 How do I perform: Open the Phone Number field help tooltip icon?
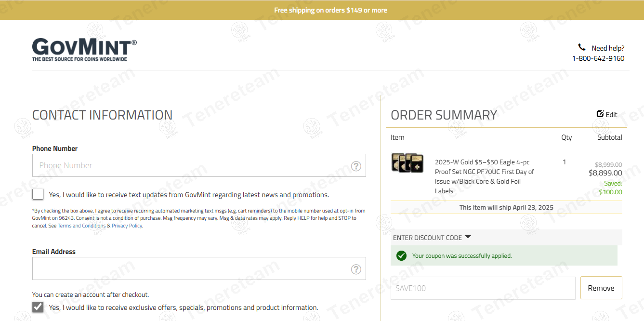coord(356,166)
